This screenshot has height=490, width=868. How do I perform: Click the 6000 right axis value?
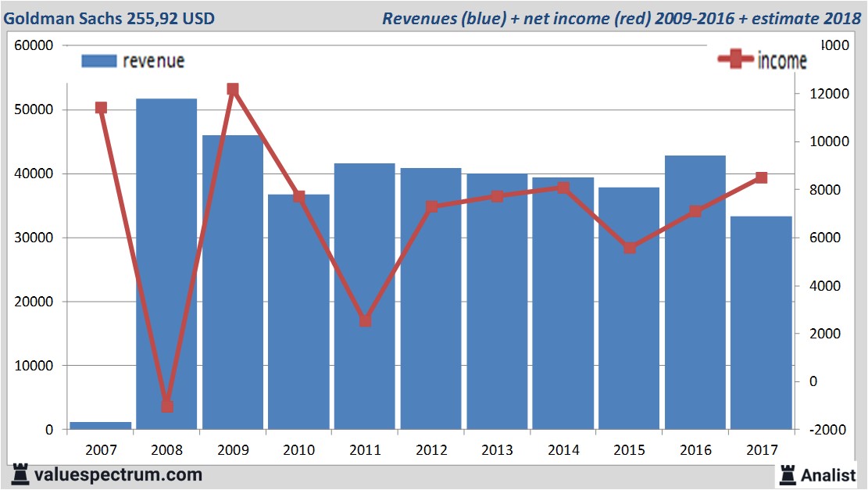pyautogui.click(x=825, y=238)
